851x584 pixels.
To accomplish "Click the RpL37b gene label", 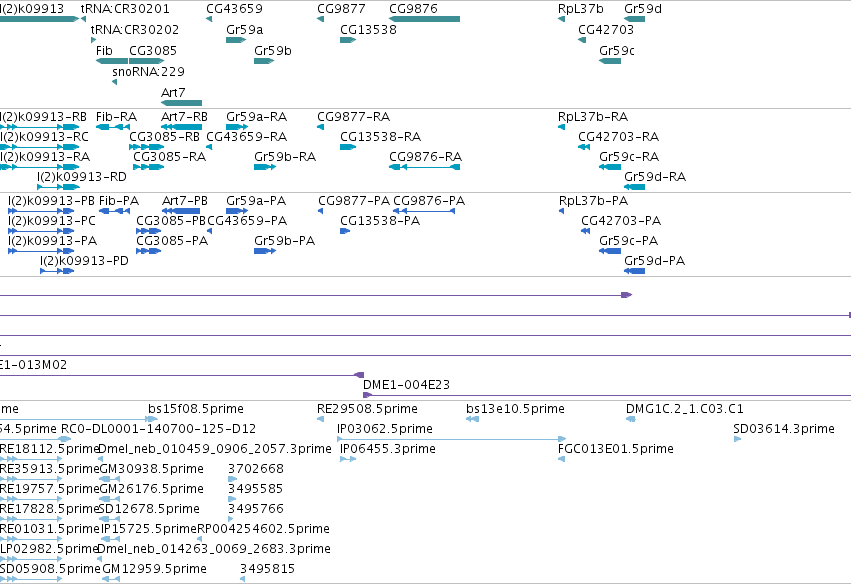I will tap(581, 9).
